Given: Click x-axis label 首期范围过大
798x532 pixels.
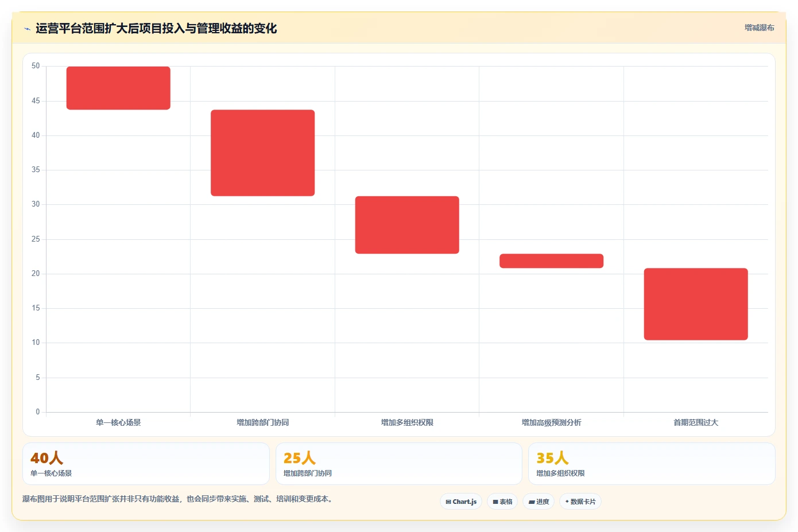Looking at the screenshot, I should click(x=696, y=422).
